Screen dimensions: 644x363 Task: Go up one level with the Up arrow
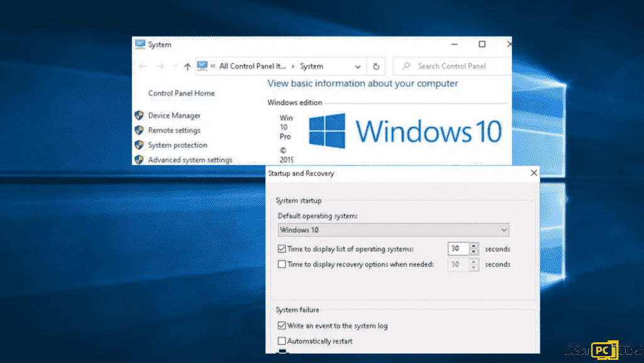coord(187,66)
